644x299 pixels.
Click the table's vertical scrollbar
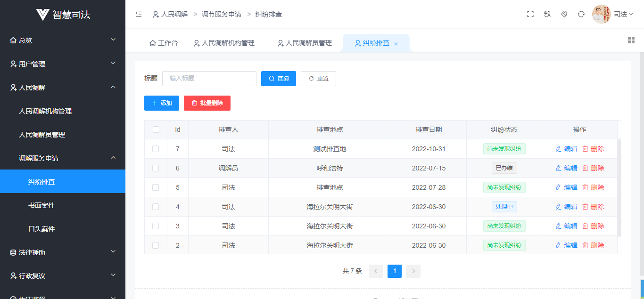[x=619, y=188]
